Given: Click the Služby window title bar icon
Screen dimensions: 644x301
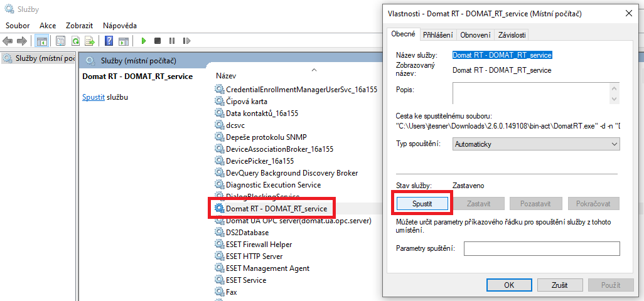Looking at the screenshot, I should 9,9.
